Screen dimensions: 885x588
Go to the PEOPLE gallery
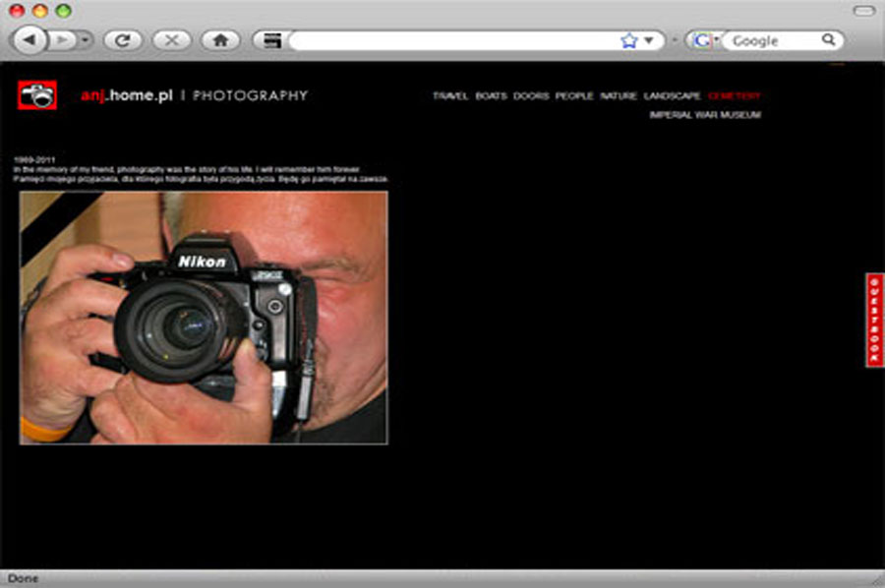(x=574, y=96)
